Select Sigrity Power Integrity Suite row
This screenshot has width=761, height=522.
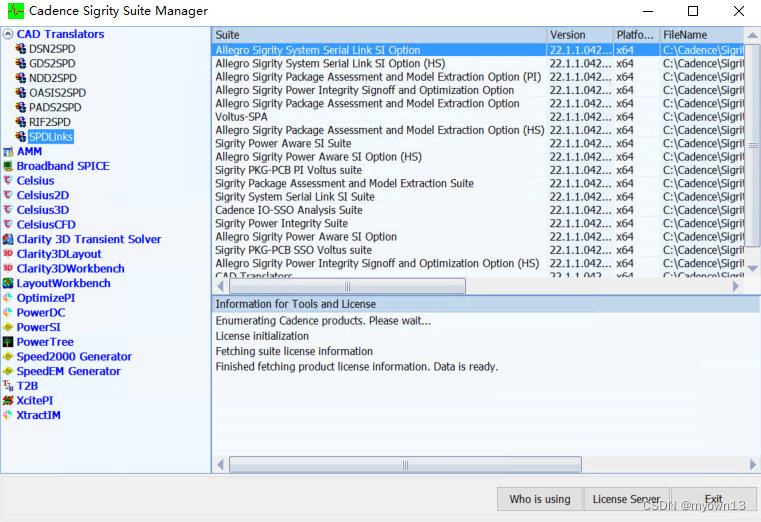click(x=478, y=224)
